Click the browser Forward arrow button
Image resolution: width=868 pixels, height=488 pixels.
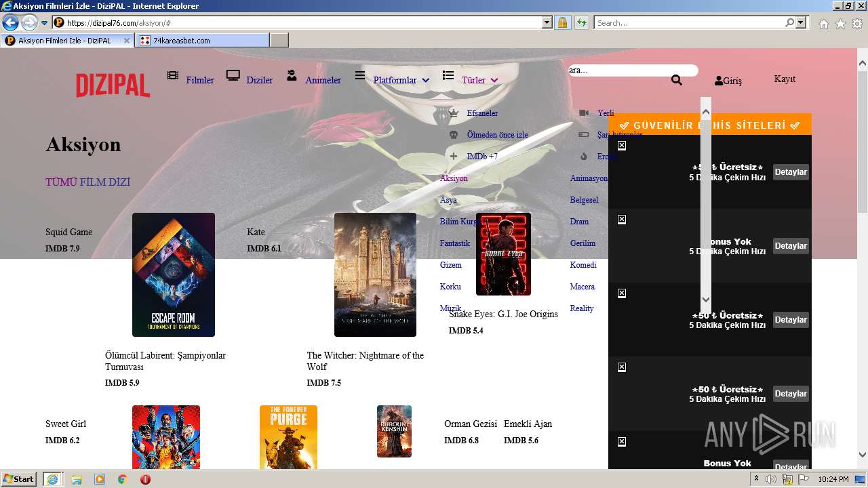tap(29, 23)
